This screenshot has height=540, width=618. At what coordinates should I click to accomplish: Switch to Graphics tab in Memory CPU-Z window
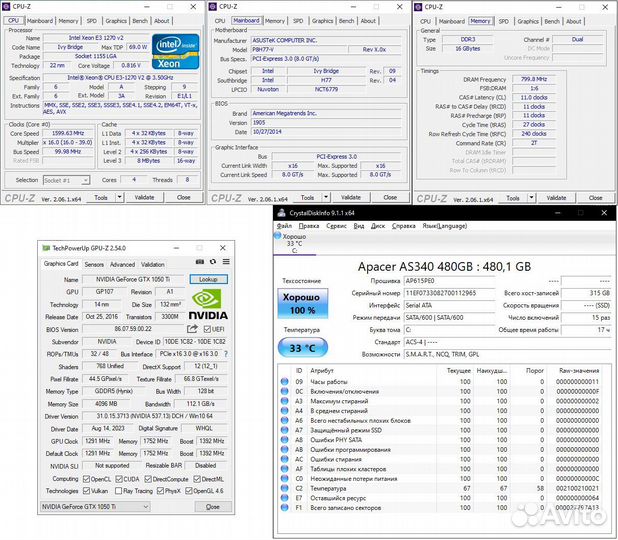(528, 21)
